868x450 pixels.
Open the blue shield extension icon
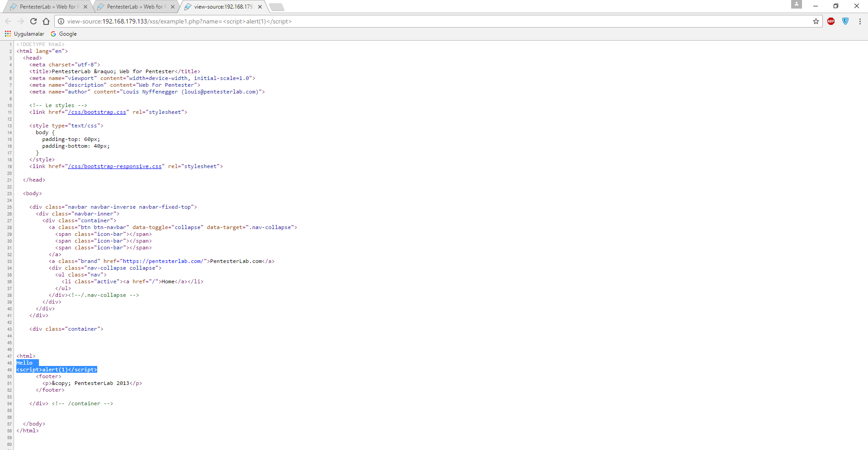[x=845, y=21]
